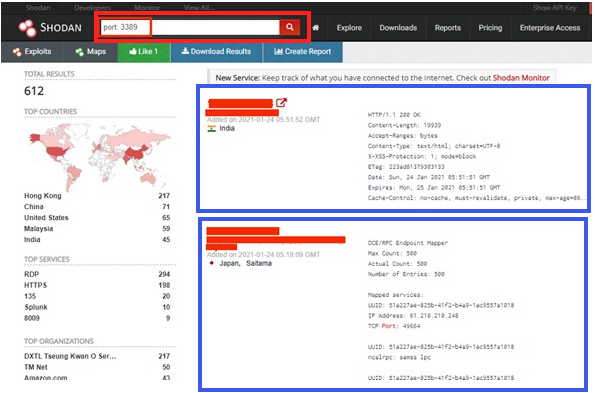
Task: Filter by service 8009
Action: 32,318
